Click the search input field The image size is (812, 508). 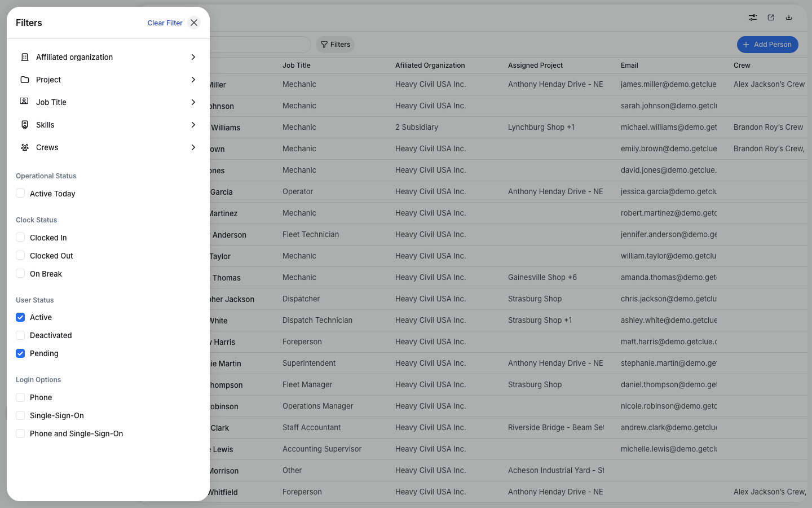[259, 45]
